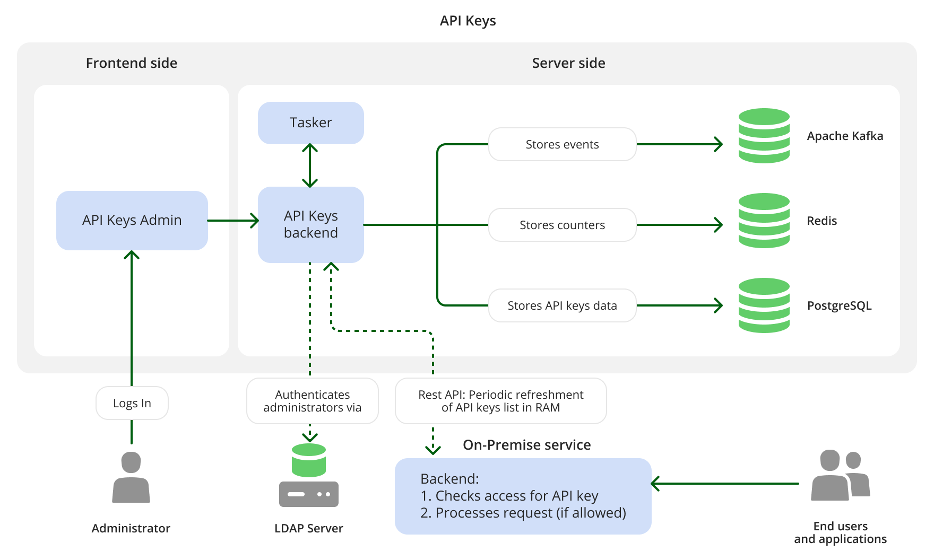
Task: Click the Rest API refreshment note
Action: (500, 401)
